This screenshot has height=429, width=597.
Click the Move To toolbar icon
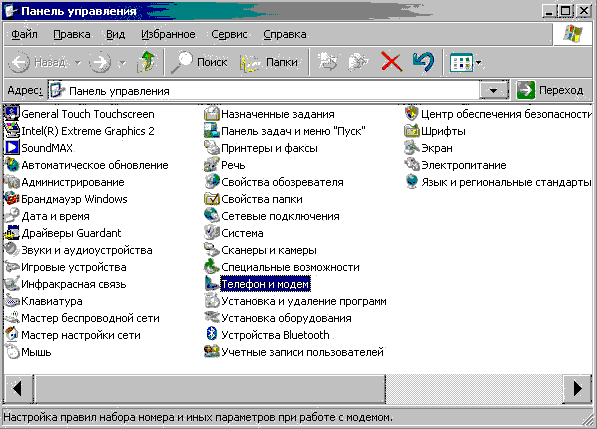pos(328,62)
